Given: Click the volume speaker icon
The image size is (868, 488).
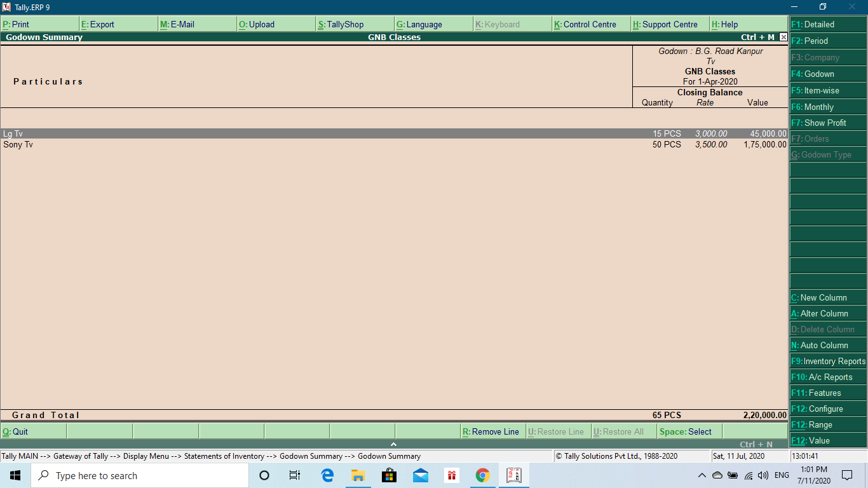Looking at the screenshot, I should (763, 475).
